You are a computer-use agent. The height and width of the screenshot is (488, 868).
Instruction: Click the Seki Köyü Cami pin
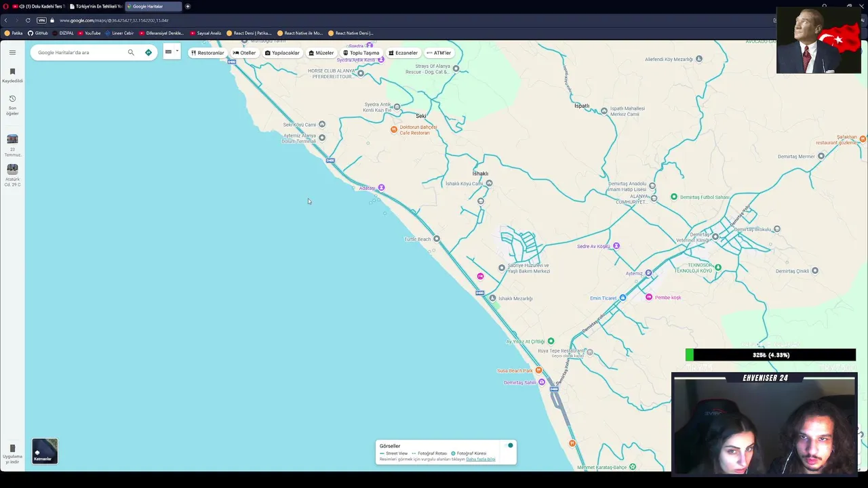[x=322, y=124]
